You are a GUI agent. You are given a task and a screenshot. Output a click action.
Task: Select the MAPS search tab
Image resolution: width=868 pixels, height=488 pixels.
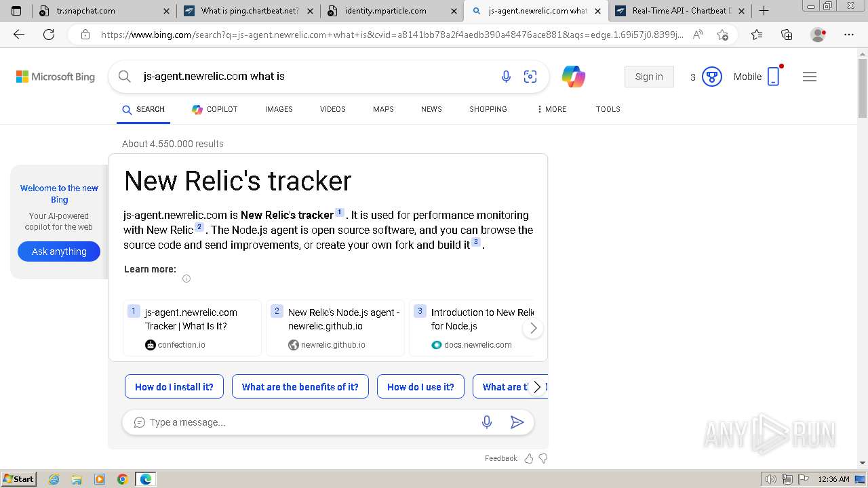(383, 109)
